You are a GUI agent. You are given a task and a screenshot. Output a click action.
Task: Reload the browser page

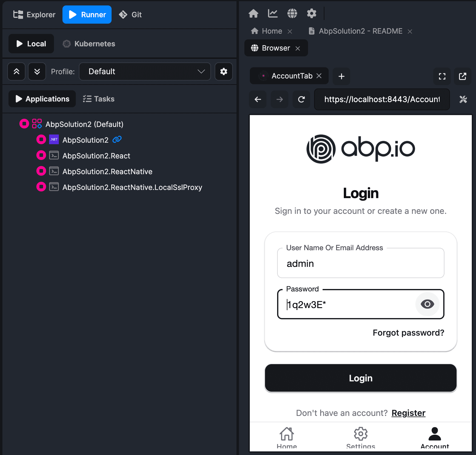point(301,99)
